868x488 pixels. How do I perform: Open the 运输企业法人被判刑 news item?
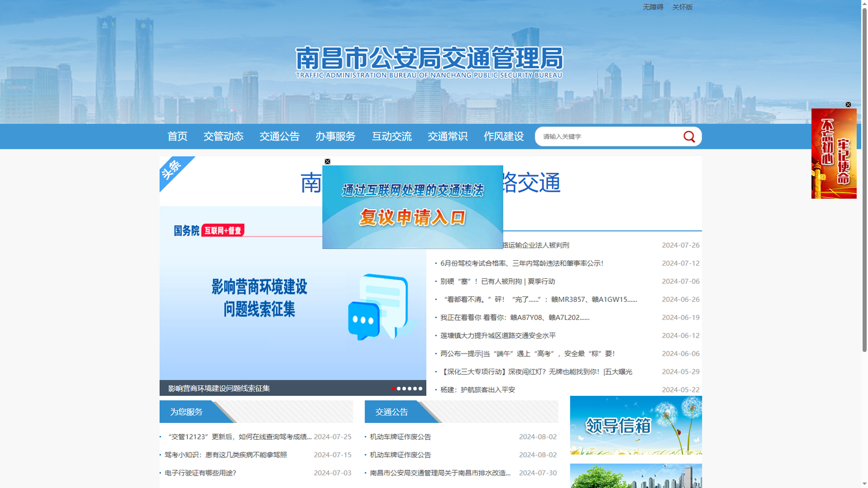coord(536,245)
